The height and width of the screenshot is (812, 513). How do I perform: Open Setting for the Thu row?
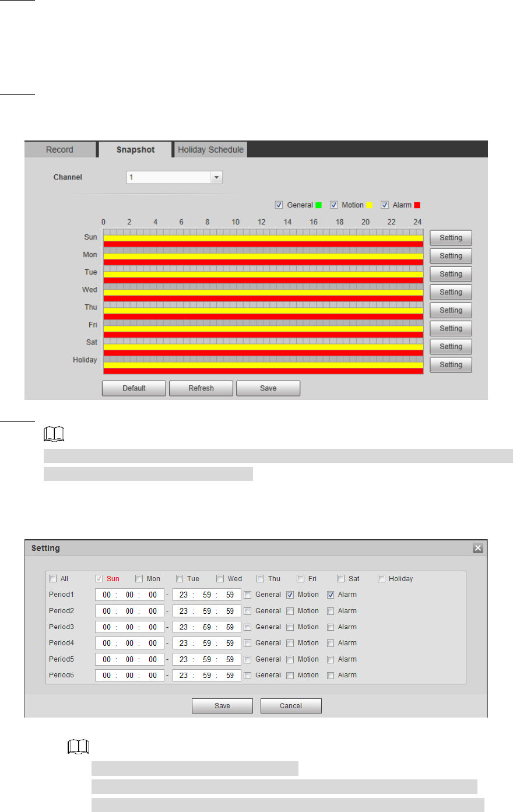451,310
